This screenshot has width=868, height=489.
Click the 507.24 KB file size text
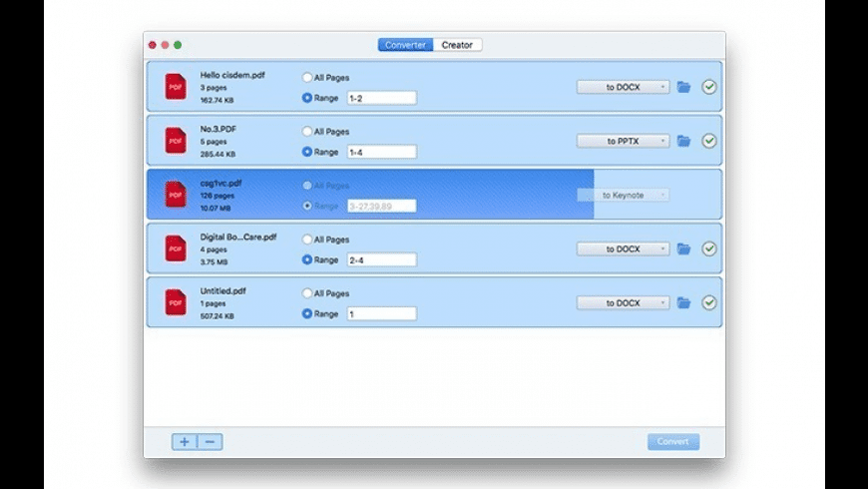pyautogui.click(x=217, y=316)
